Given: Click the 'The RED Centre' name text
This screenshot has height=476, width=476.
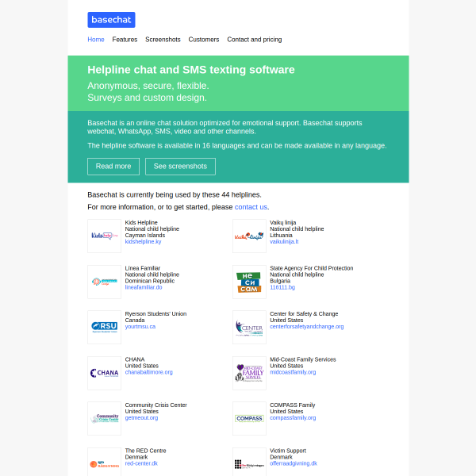Looking at the screenshot, I should click(145, 451).
